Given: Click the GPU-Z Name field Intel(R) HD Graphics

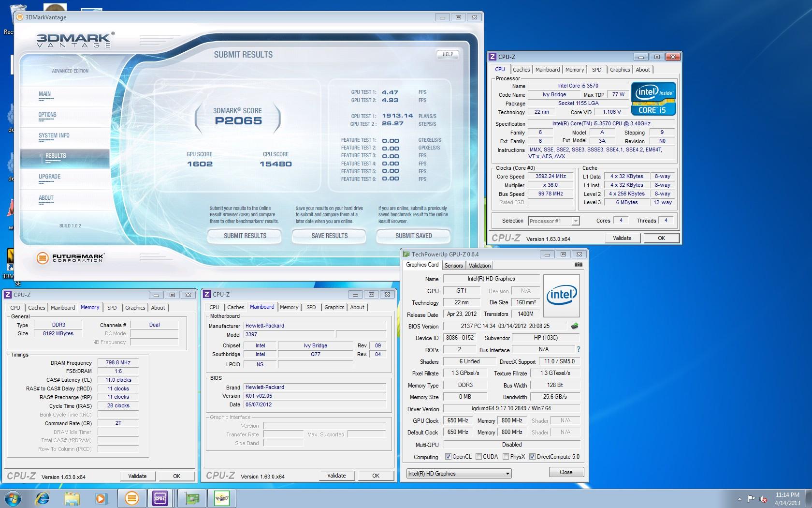Looking at the screenshot, I should (491, 279).
